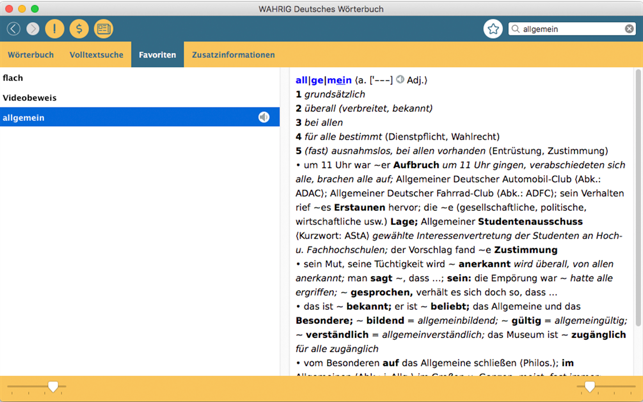Switch to the Wörterbuch tab
The height and width of the screenshot is (402, 643).
pos(31,55)
